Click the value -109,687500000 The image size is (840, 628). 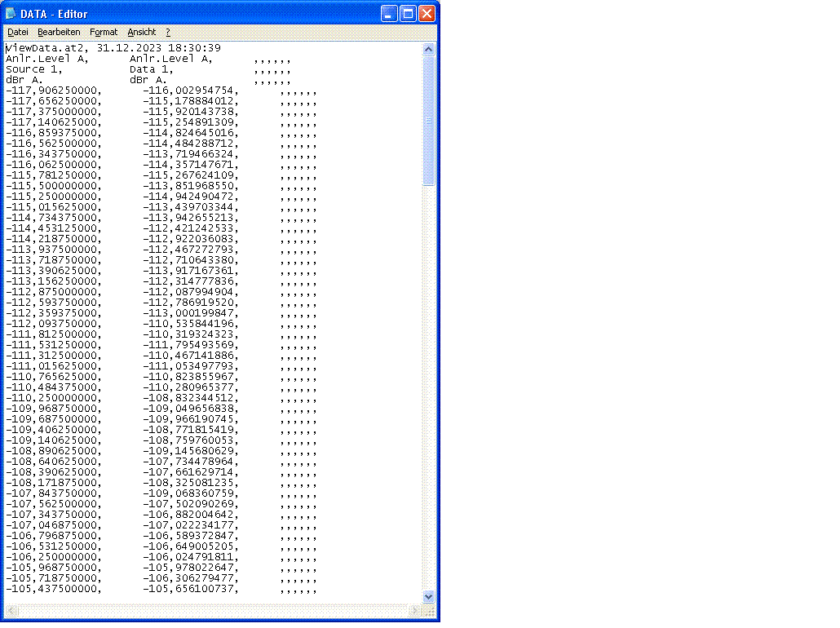[x=53, y=419]
